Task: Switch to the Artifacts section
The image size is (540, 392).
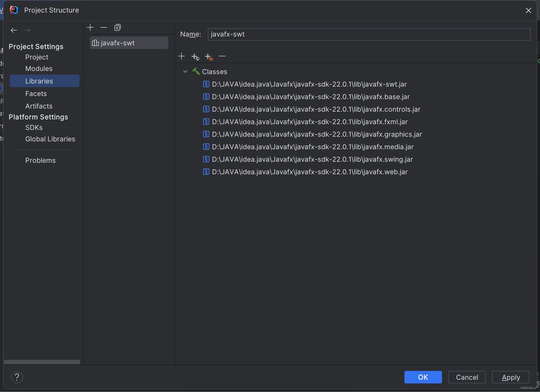Action: pyautogui.click(x=39, y=106)
